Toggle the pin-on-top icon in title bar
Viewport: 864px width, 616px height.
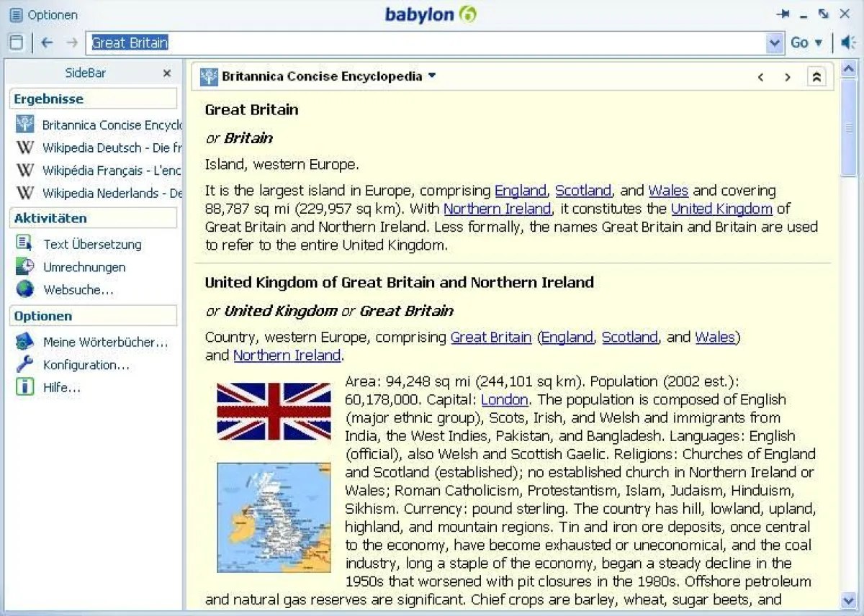coord(784,12)
